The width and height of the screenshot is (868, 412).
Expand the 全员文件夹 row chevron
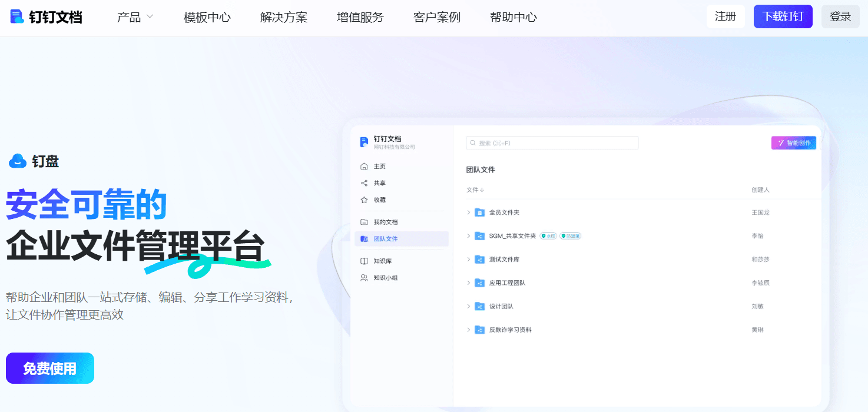click(469, 212)
